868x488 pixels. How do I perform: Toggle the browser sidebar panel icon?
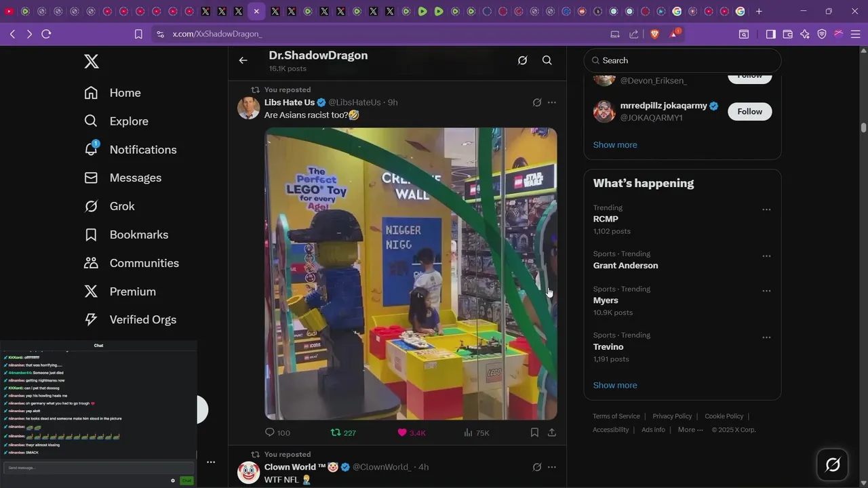click(770, 34)
